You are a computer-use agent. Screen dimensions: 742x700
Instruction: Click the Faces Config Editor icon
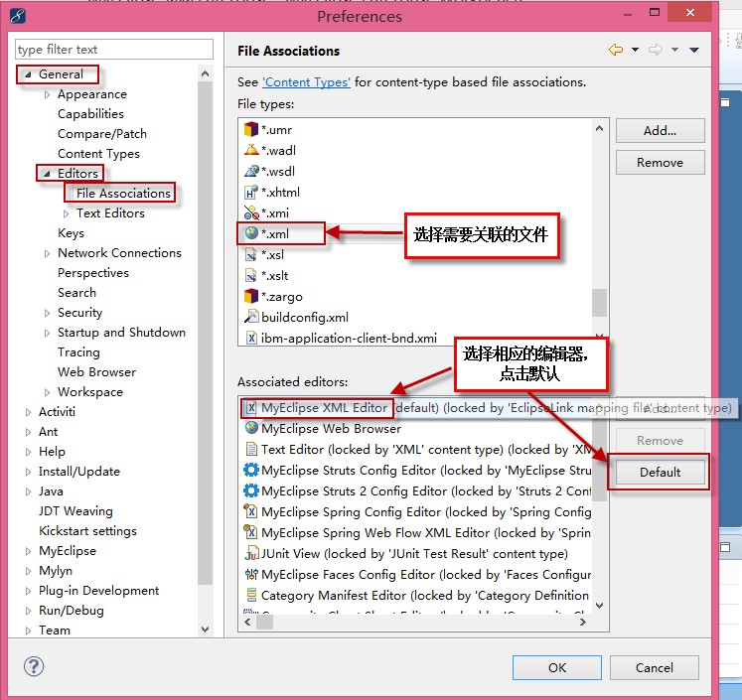[251, 574]
